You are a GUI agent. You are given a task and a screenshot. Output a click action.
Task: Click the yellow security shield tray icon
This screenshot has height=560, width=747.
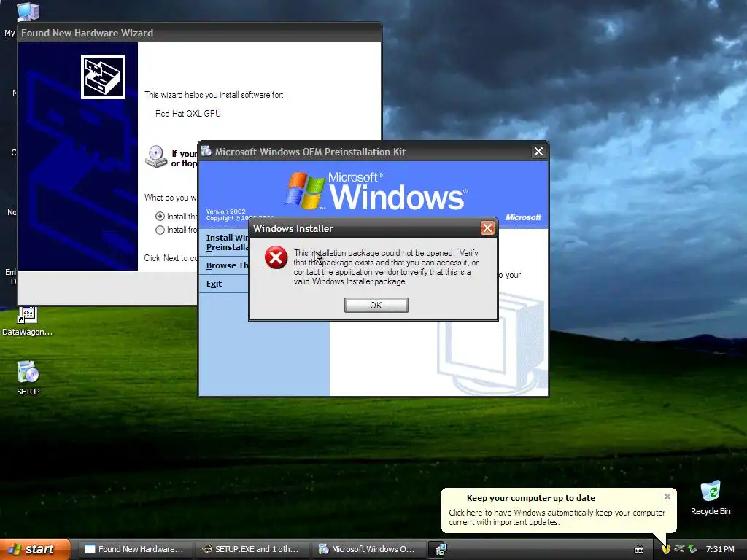[x=666, y=549]
